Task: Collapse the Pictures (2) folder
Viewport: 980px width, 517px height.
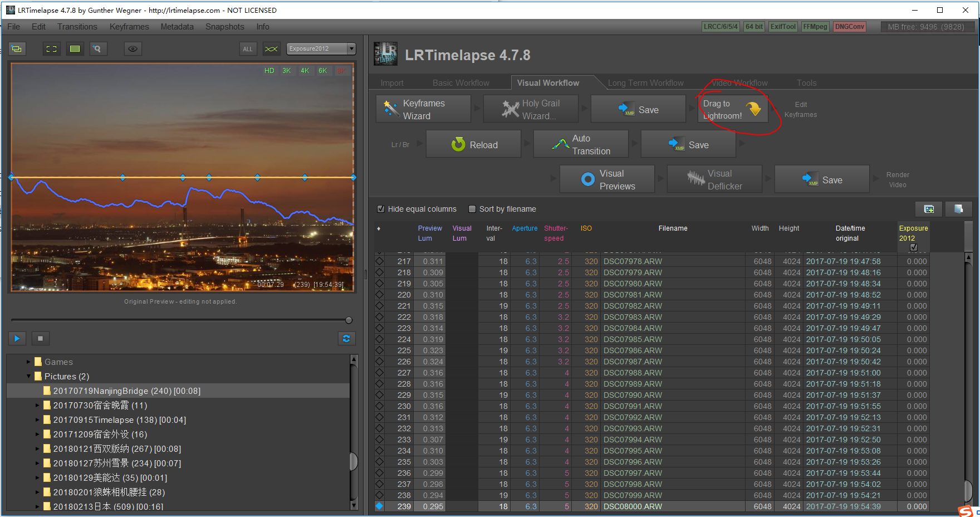Action: (x=28, y=377)
